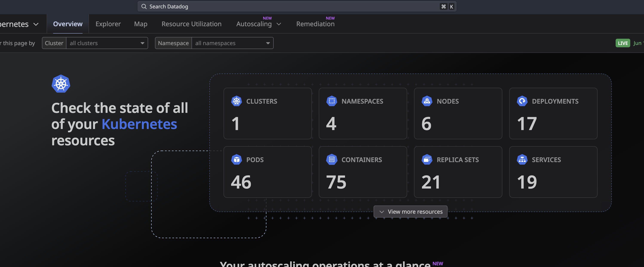Open the Namespace filter dropdown
The image size is (644, 267).
[233, 43]
